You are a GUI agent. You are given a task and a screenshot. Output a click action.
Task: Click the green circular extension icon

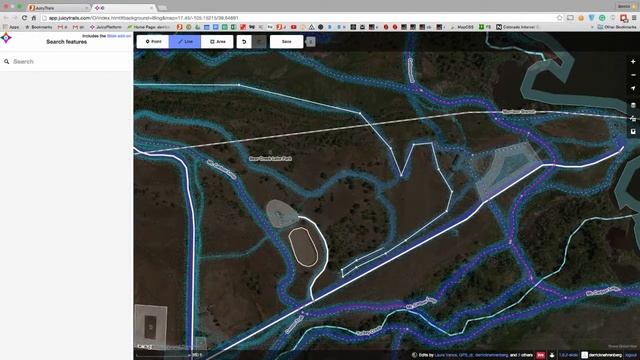click(x=602, y=18)
